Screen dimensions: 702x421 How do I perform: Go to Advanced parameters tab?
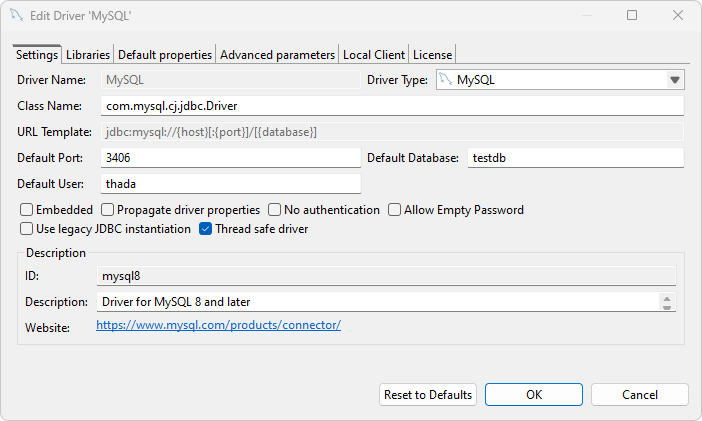(277, 54)
